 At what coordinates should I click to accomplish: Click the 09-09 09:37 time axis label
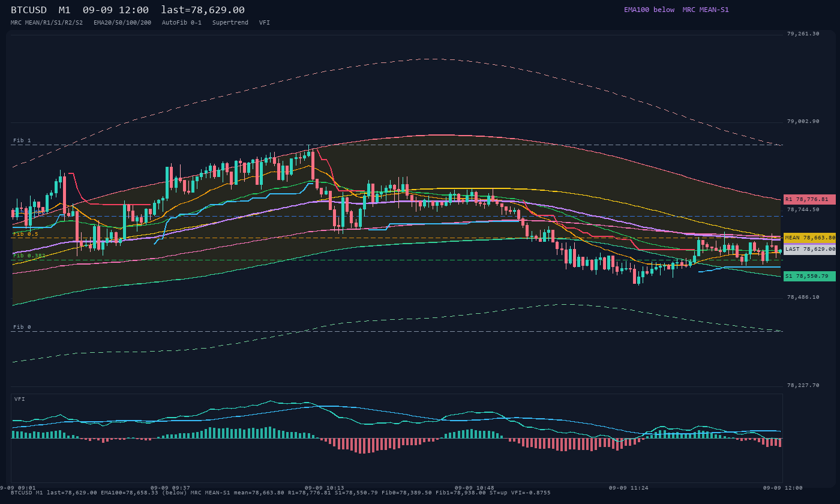click(x=170, y=488)
